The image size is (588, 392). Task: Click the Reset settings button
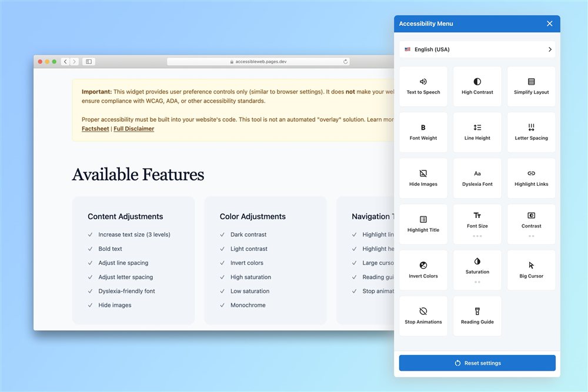pyautogui.click(x=477, y=363)
